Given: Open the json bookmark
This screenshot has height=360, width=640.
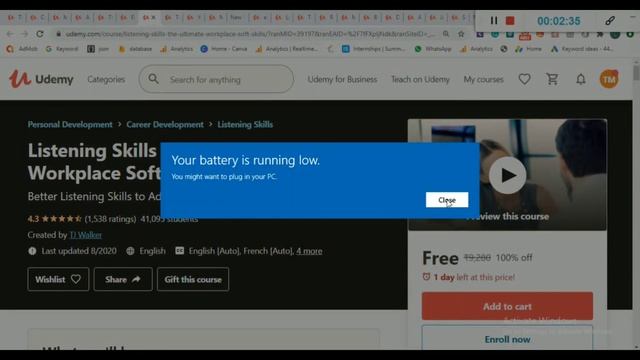Looking at the screenshot, I should click(x=98, y=49).
